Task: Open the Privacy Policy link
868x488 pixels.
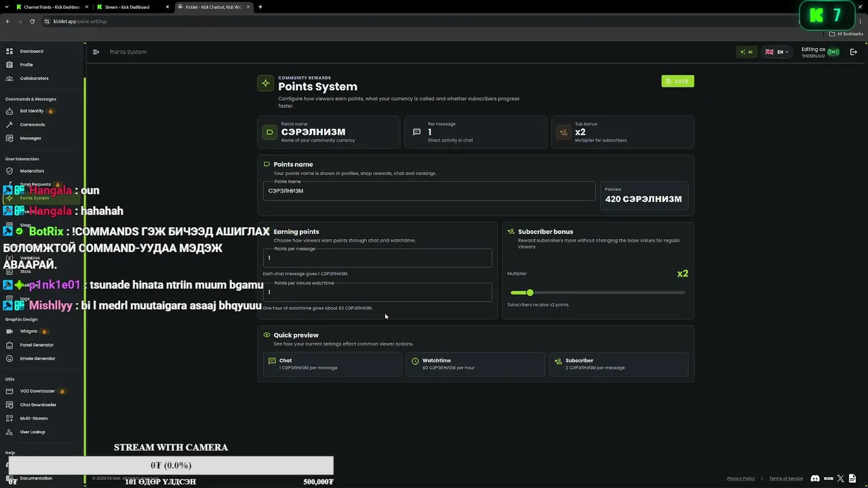Action: 741,479
